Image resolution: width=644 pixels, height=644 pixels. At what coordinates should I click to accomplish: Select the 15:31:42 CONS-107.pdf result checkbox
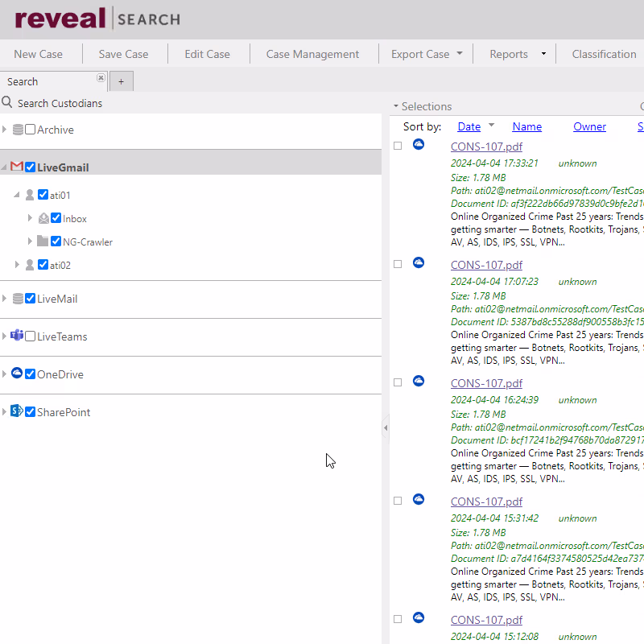398,501
